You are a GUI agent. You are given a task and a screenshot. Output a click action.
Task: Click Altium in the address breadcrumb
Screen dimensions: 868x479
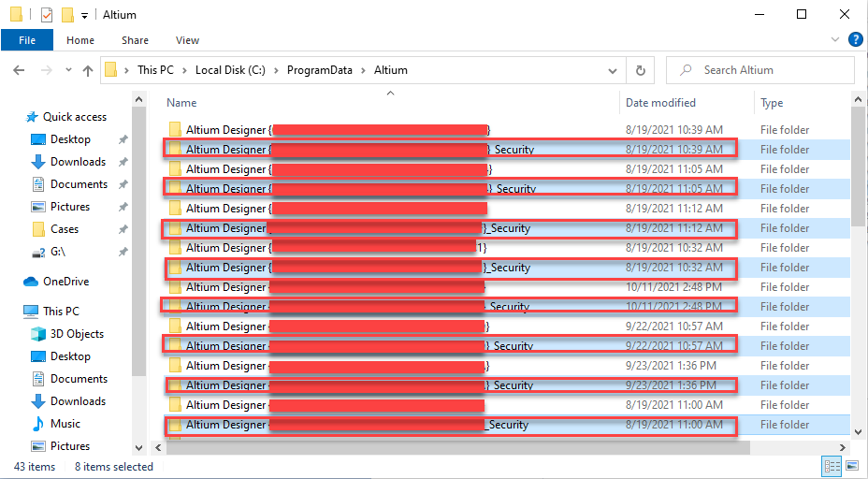click(x=391, y=70)
